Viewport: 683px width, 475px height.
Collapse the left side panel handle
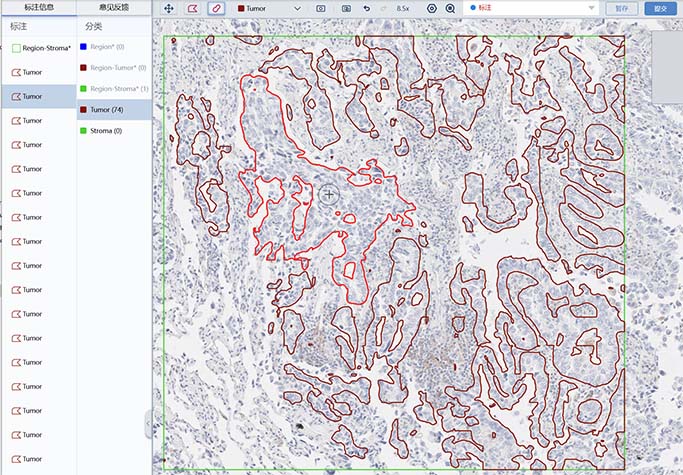click(149, 423)
